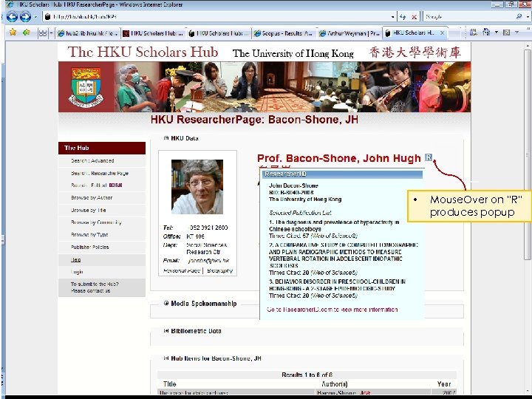The width and height of the screenshot is (532, 399).
Task: Click the Quick Tabs grid icon
Action: pyautogui.click(x=42, y=33)
